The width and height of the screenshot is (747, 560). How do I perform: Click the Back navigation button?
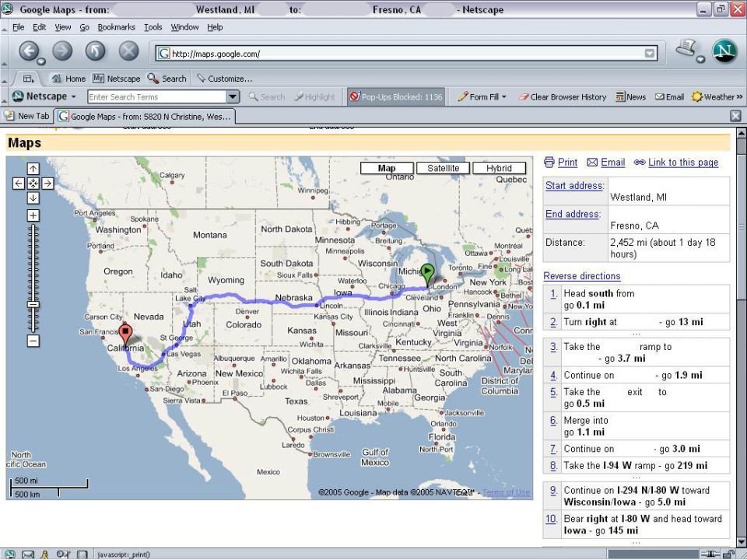(29, 51)
